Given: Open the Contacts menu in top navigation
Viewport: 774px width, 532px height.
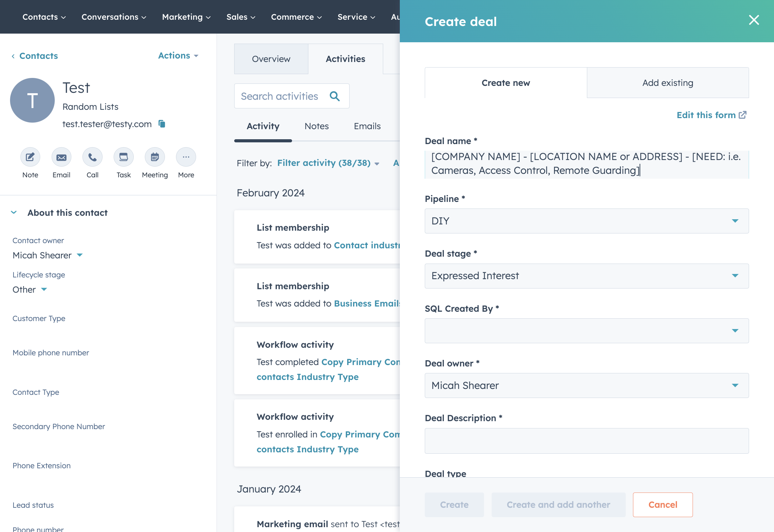Looking at the screenshot, I should 44,17.
